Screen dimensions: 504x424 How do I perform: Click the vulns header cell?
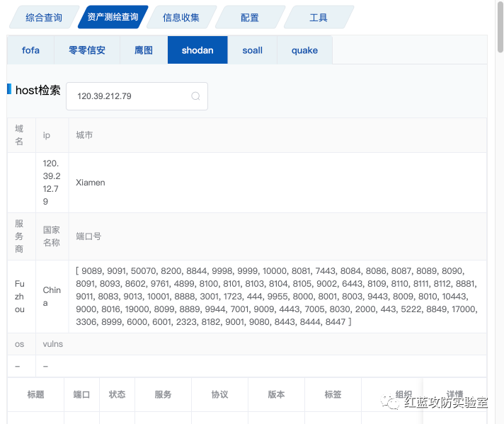click(261, 344)
